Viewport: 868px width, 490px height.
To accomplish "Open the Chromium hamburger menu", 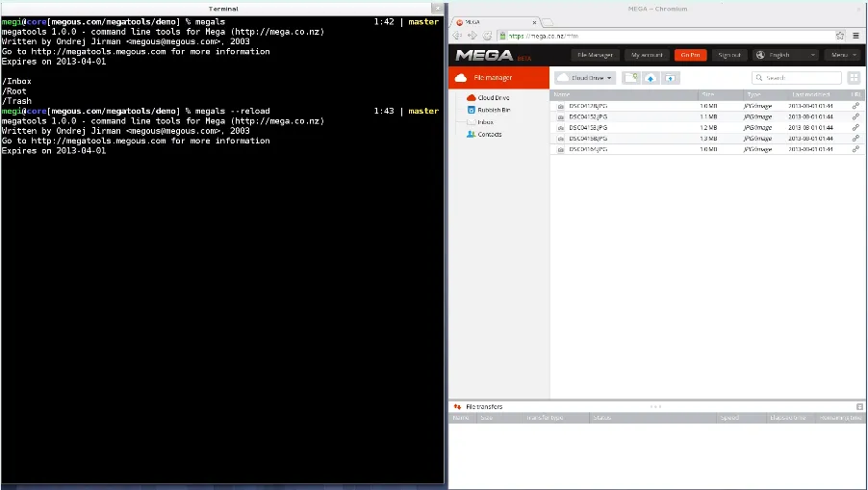I will [x=855, y=36].
